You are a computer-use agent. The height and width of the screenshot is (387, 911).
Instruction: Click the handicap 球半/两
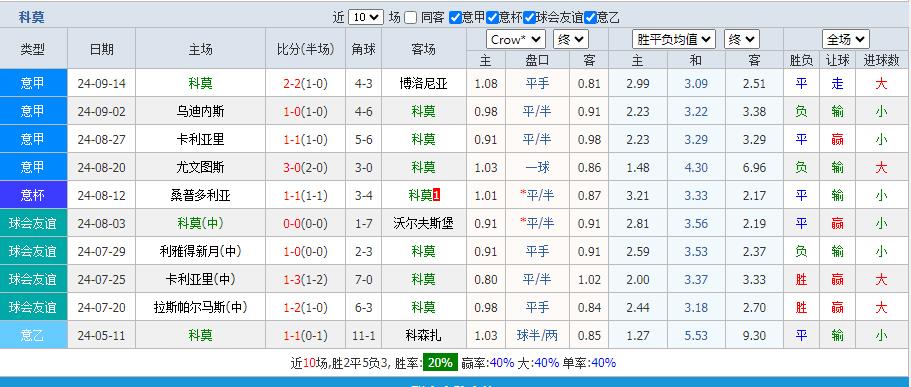537,335
